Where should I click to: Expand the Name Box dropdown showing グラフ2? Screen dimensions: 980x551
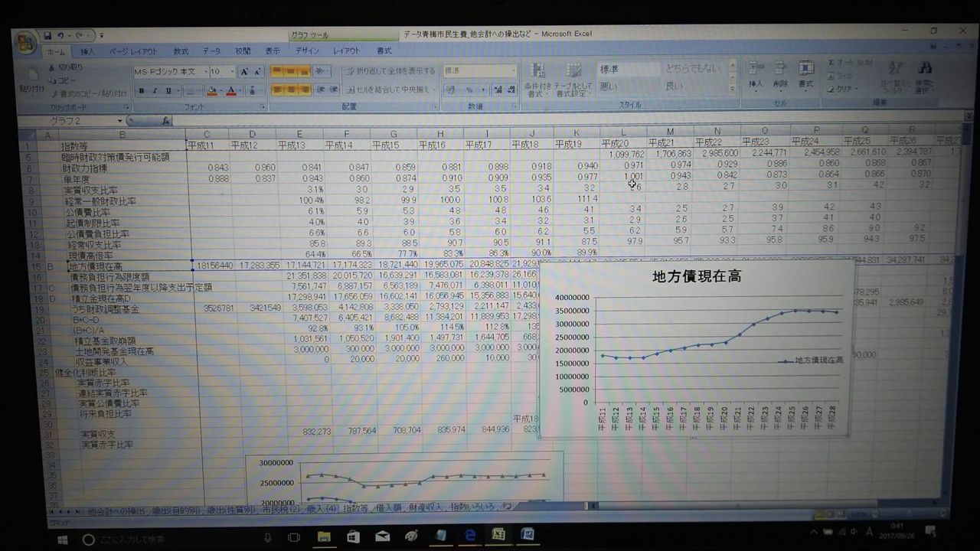[120, 121]
